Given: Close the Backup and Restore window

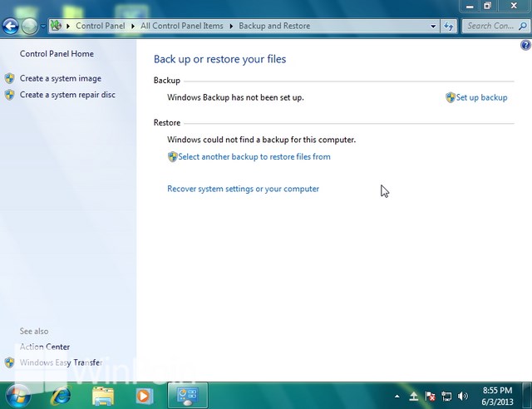Looking at the screenshot, I should (514, 6).
